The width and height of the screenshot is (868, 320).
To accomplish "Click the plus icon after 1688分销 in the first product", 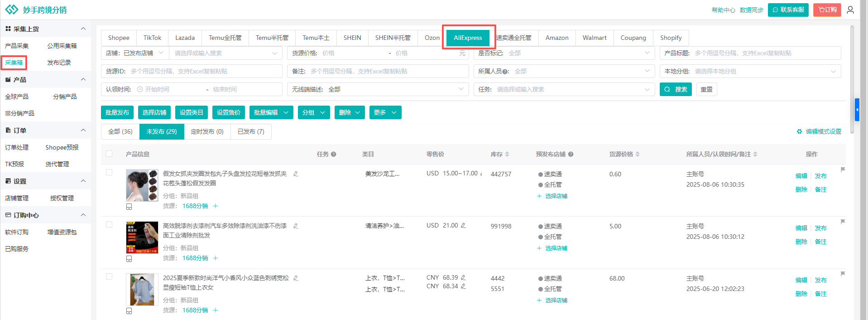I will click(216, 206).
